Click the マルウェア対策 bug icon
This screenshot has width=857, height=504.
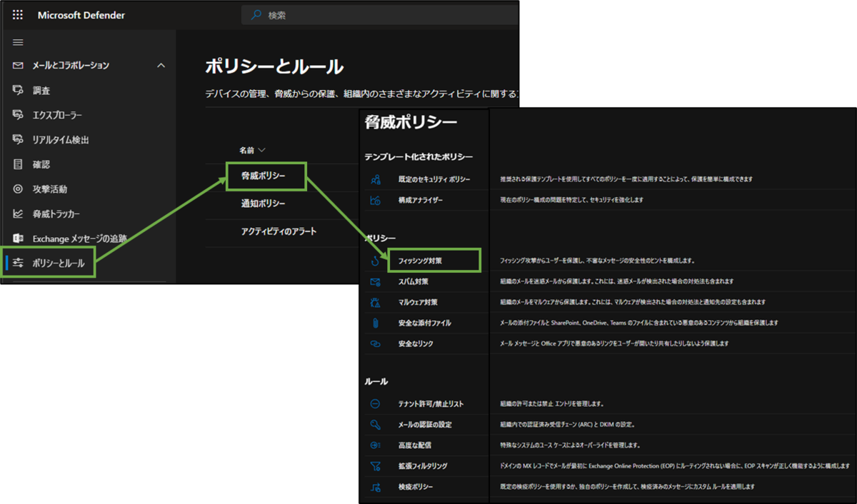click(376, 303)
